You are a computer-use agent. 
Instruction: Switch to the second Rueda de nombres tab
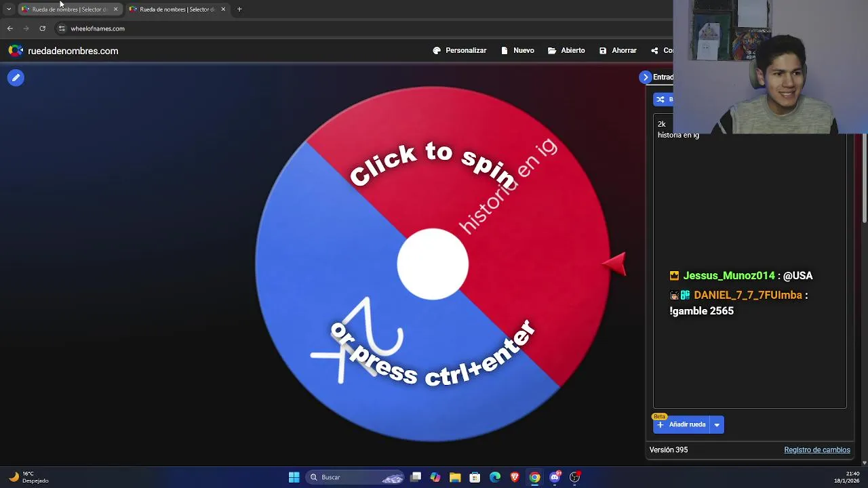tap(176, 9)
